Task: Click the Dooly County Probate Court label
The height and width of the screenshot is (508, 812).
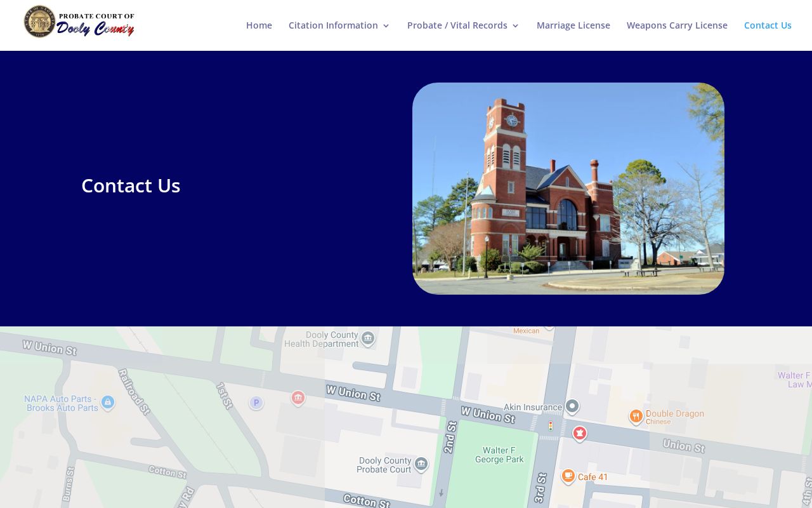Action: click(384, 465)
